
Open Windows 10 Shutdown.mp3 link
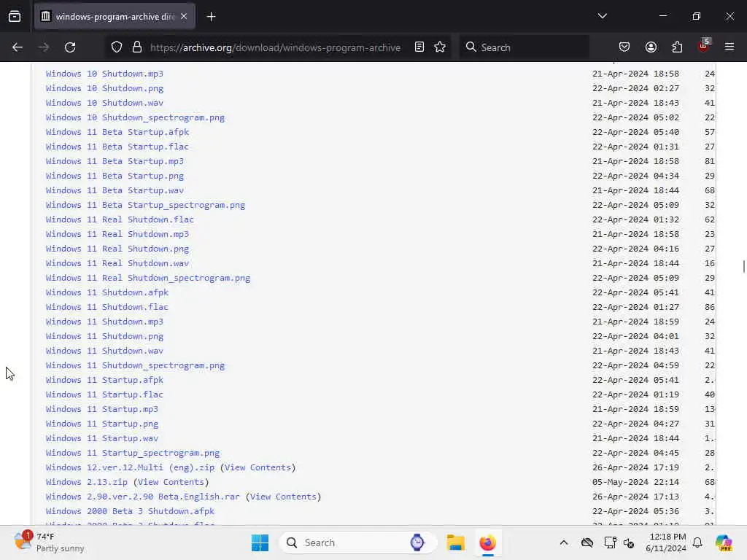tap(104, 74)
